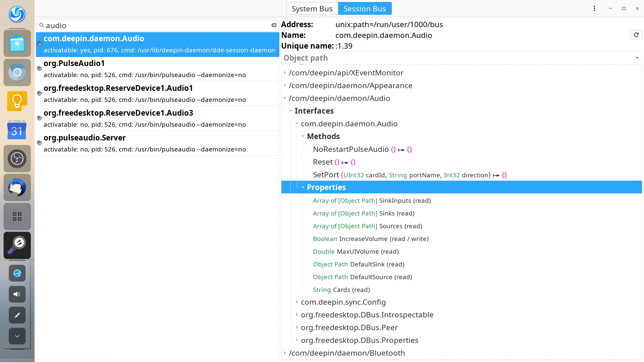The width and height of the screenshot is (644, 362).
Task: Open the volume tray icon
Action: point(17,294)
